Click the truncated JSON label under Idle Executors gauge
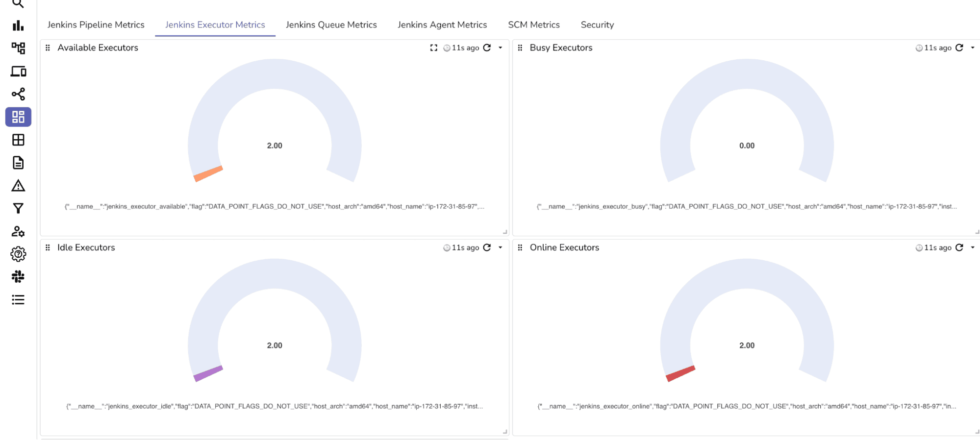980x440 pixels. 275,406
